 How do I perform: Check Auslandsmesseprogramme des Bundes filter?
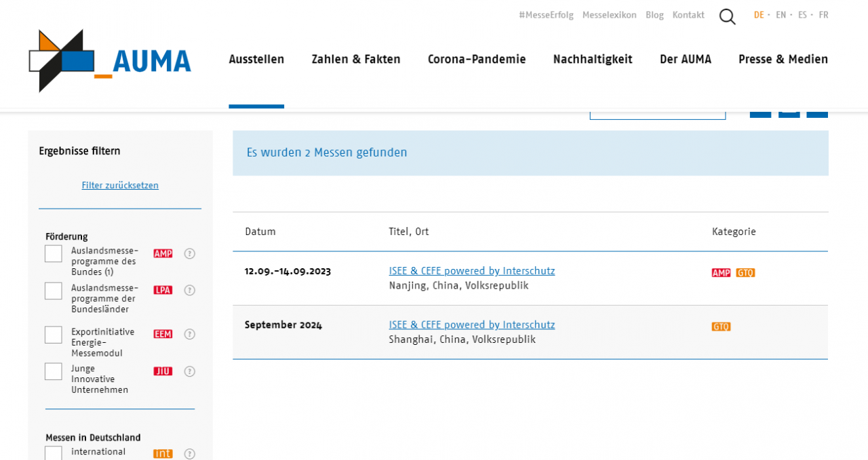(x=54, y=254)
